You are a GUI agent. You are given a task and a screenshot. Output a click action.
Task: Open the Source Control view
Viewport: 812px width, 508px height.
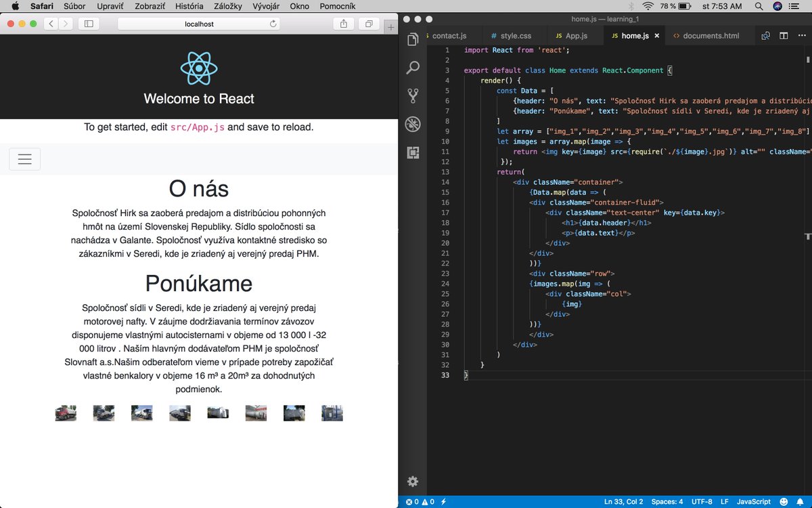coord(413,96)
